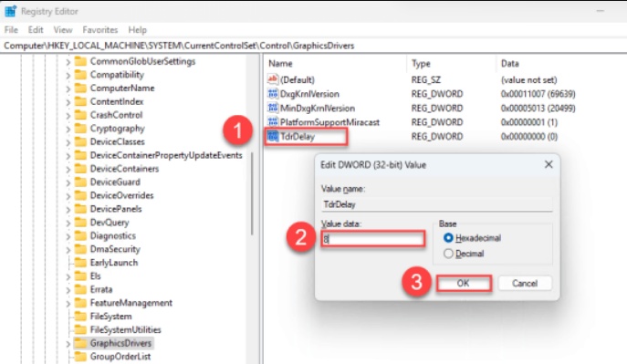Click the CommonGlobUserSettings folder icon
Screen dimensions: 627x364
coord(80,61)
